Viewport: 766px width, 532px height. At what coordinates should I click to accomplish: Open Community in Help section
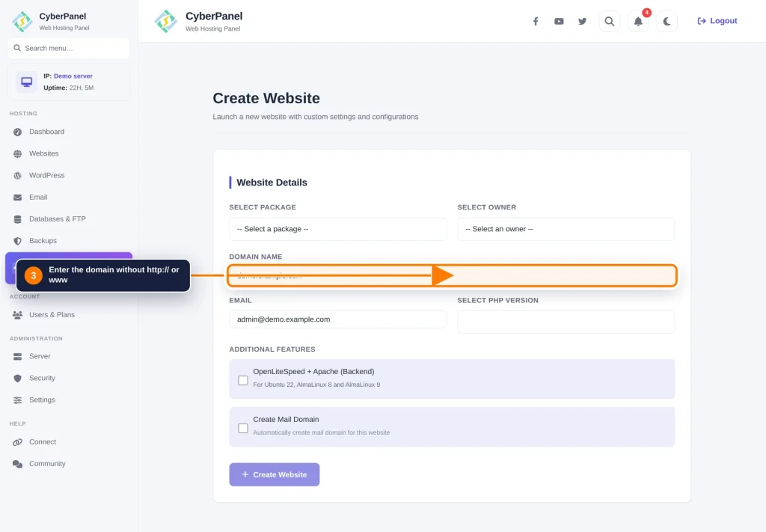pyautogui.click(x=69, y=464)
